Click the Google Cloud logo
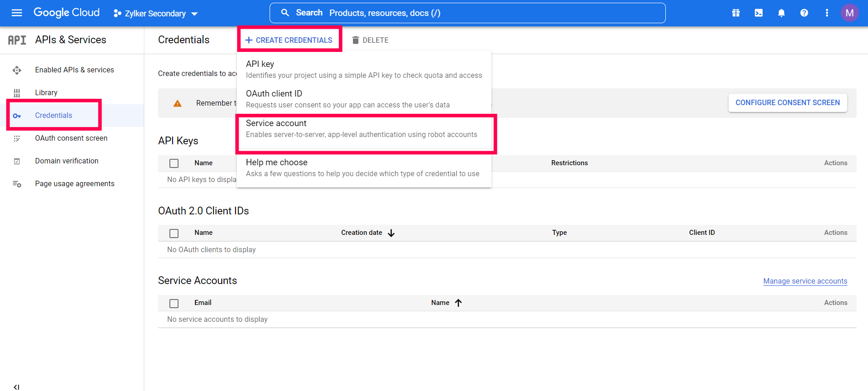Image resolution: width=868 pixels, height=391 pixels. (x=66, y=13)
